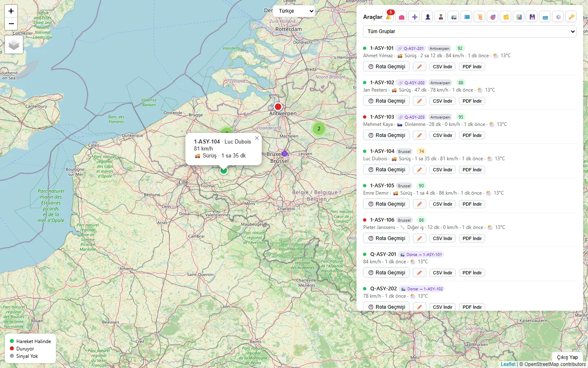
Task: Click the Çıkış Yap logout button
Action: pyautogui.click(x=567, y=357)
